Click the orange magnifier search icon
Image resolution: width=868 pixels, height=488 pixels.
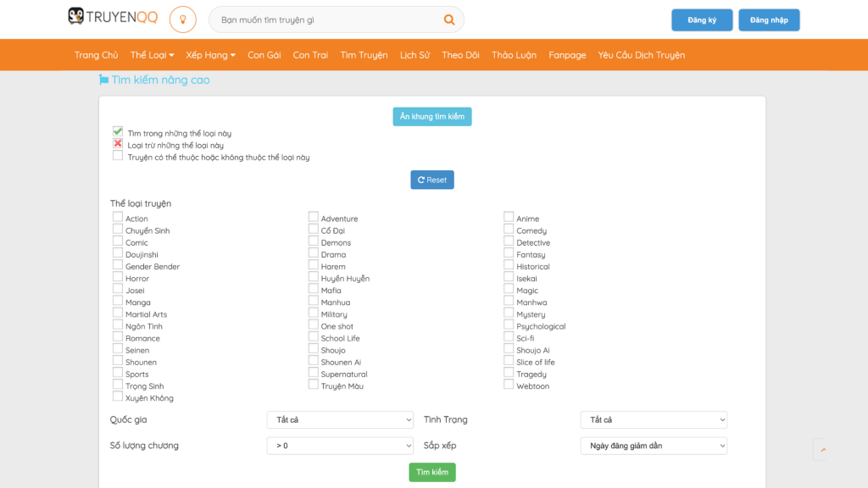449,19
